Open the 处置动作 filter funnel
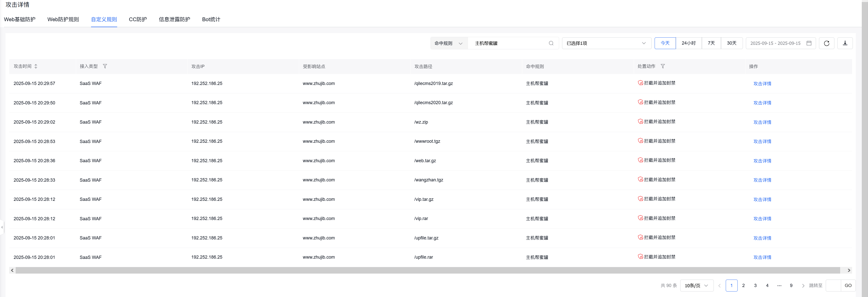 663,67
